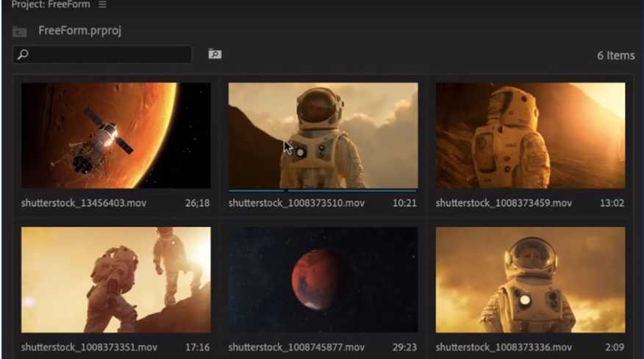Screen dimensions: 644x359
Task: Select the astronaut back-view clip thumbnail
Action: click(530, 135)
